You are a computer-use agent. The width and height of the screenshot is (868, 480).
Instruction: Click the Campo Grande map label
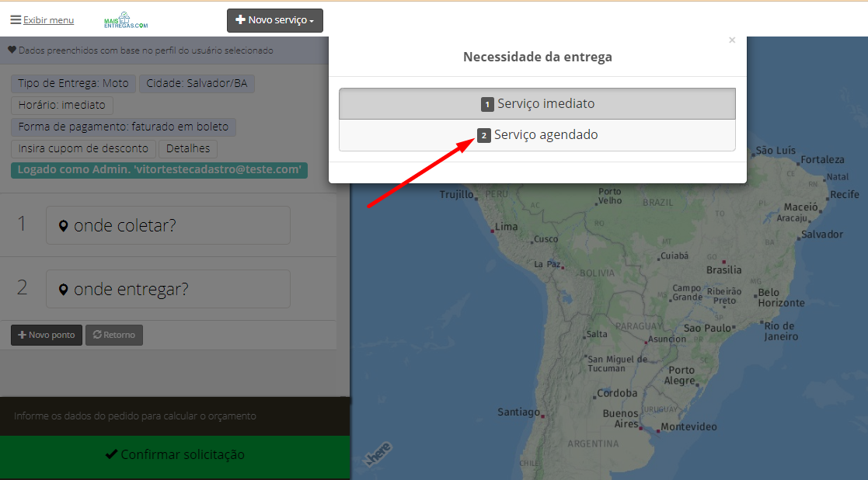(x=687, y=293)
